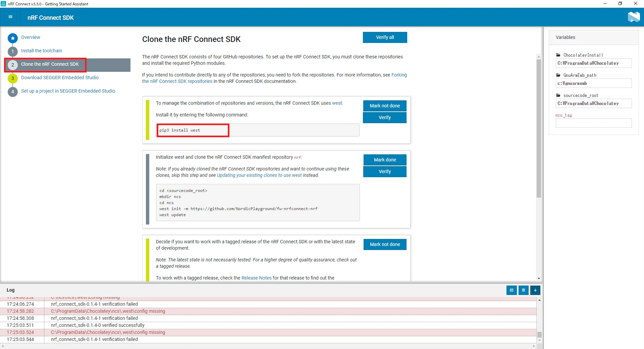644x349 pixels.
Task: Open the Release Notes link
Action: click(256, 278)
